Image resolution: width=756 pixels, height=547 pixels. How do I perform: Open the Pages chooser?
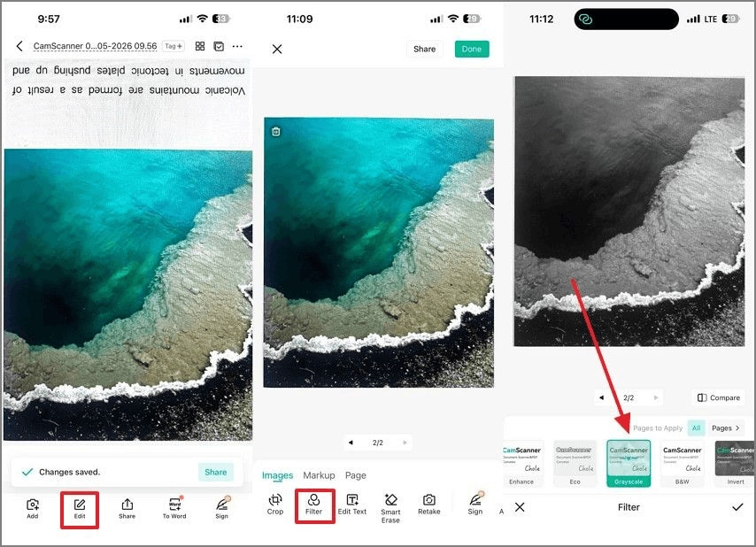[726, 428]
